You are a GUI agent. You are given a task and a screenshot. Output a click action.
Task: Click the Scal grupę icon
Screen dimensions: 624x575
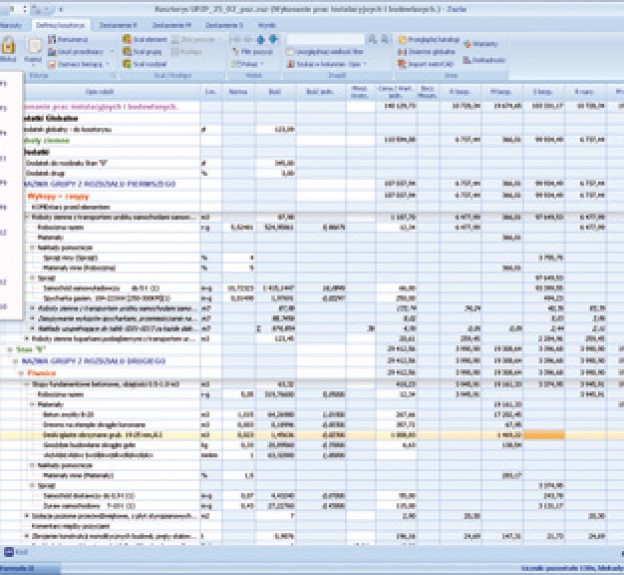pyautogui.click(x=127, y=52)
